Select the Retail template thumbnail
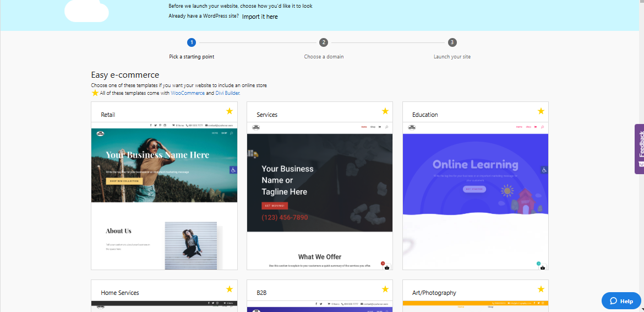 [x=164, y=196]
